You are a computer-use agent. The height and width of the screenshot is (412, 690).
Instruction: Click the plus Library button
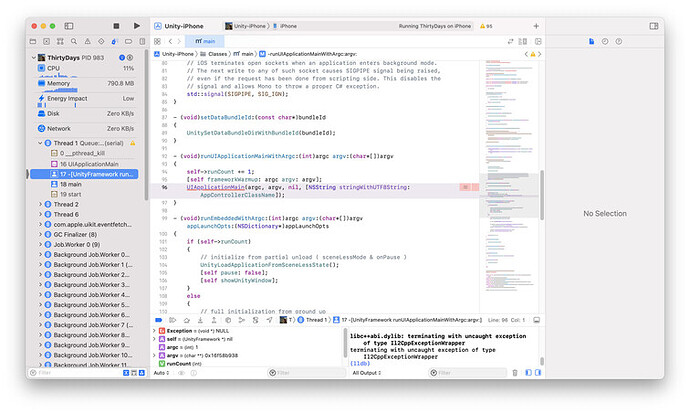point(536,26)
